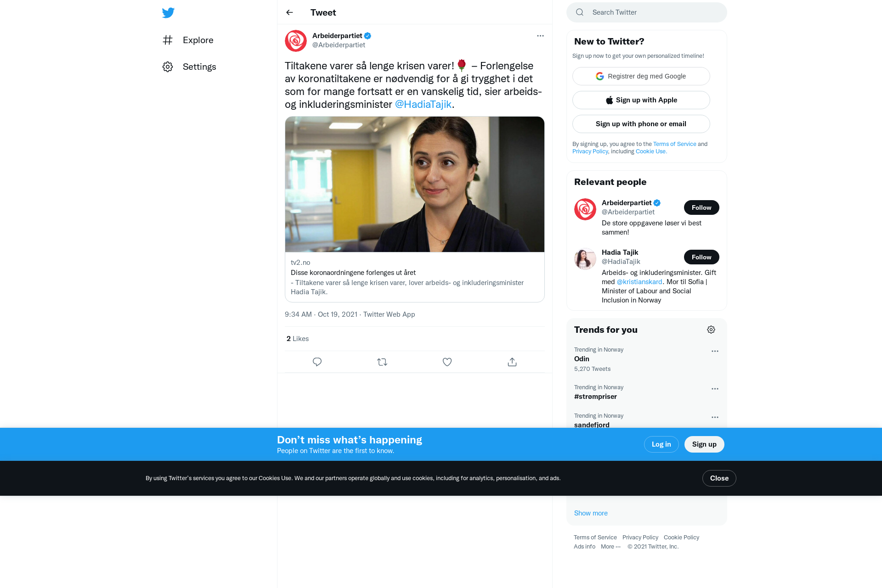The width and height of the screenshot is (882, 588).
Task: Click the Twitter bird logo
Action: pos(168,12)
